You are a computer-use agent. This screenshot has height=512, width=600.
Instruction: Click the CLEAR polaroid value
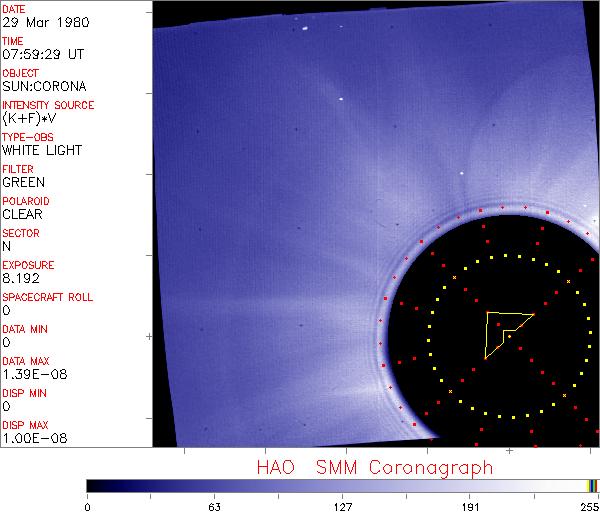[23, 215]
